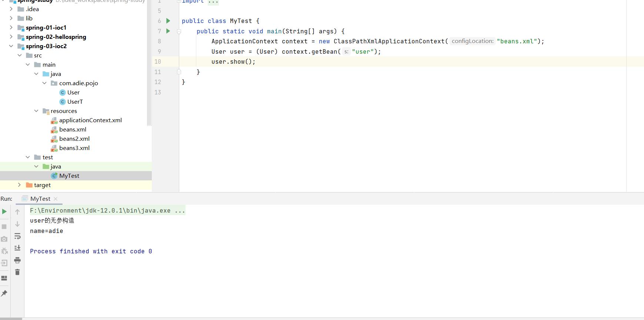Close the MyTest run tab
Screen dimensions: 644x320
click(56, 199)
